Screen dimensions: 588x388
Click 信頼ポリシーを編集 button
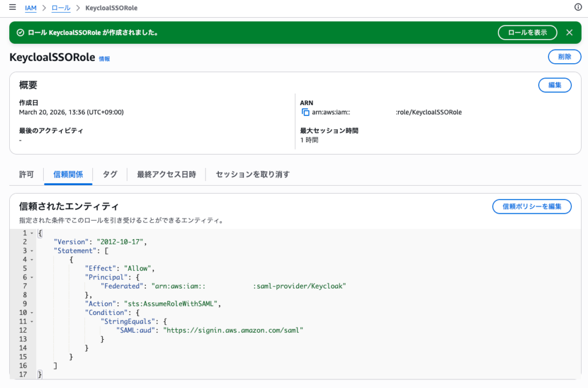tap(532, 206)
